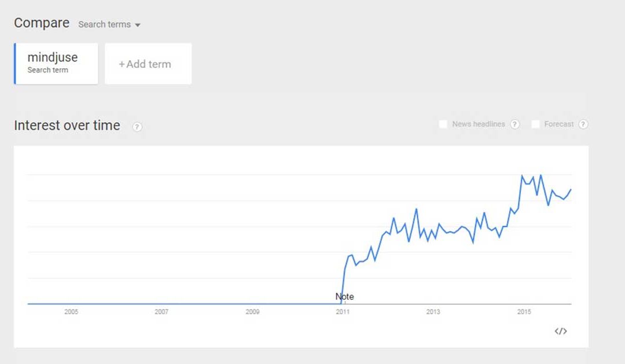Viewport: 625px width, 364px height.
Task: Click the 2009 year on the axis
Action: pos(252,312)
